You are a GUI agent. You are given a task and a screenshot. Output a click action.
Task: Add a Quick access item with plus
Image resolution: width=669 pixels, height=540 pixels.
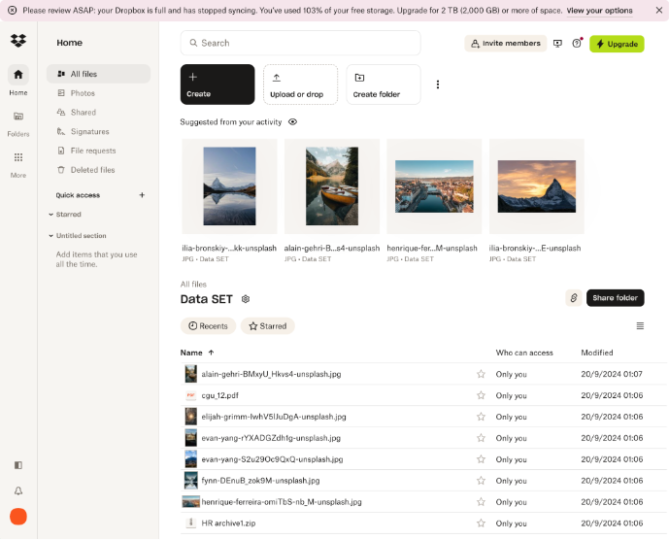point(142,195)
